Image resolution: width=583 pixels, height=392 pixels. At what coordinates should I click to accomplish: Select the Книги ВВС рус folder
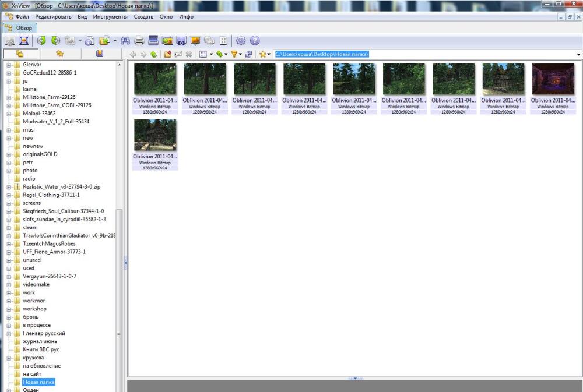pyautogui.click(x=41, y=349)
